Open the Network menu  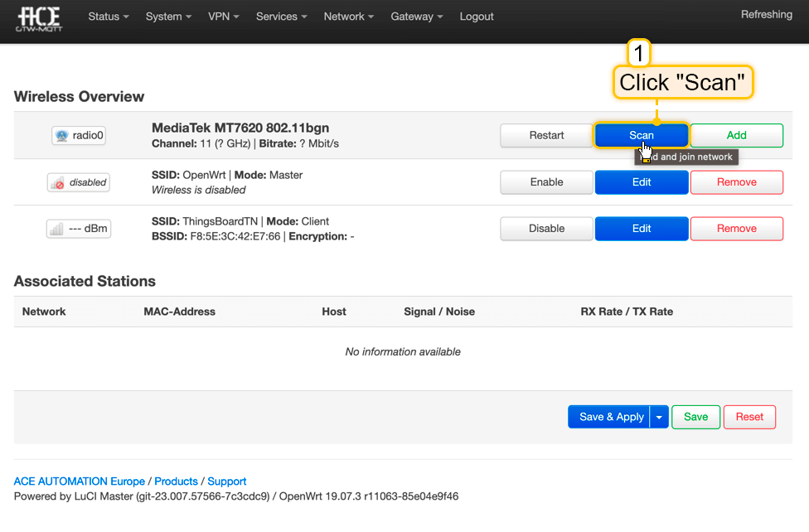(348, 17)
